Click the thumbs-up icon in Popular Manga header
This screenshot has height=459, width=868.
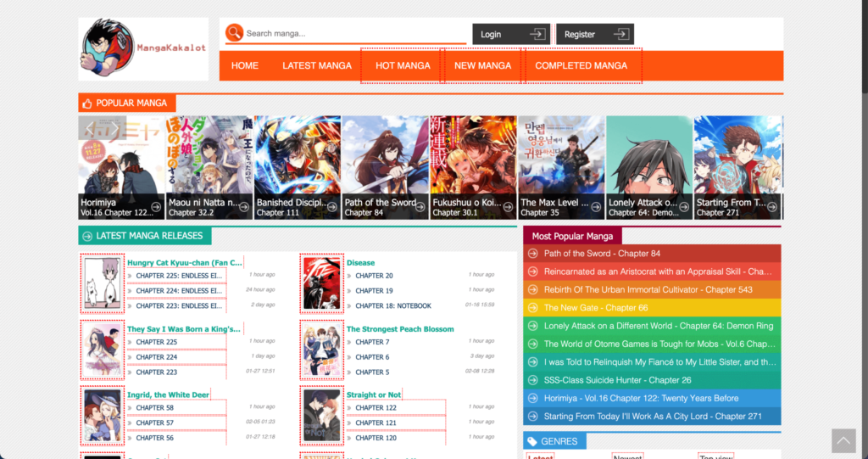pyautogui.click(x=86, y=104)
